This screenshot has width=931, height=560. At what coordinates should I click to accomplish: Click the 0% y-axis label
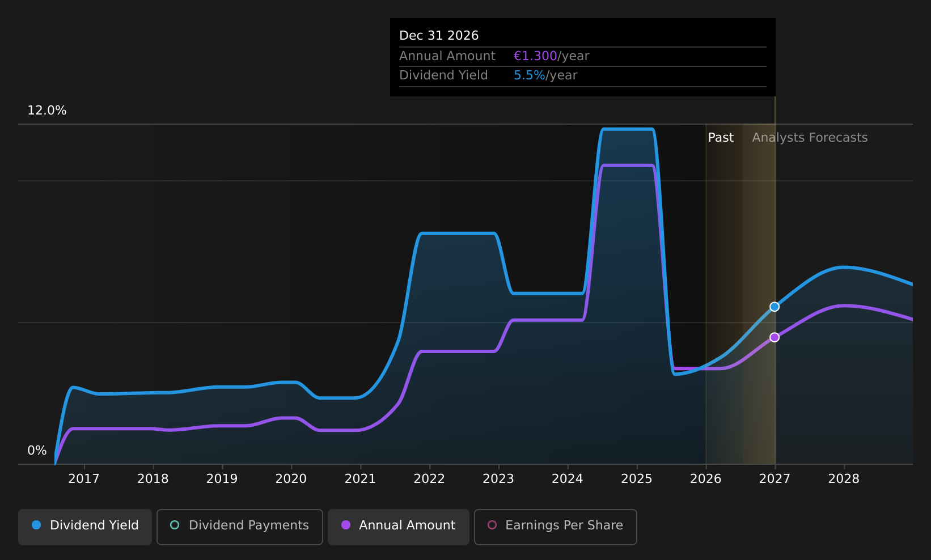37,451
